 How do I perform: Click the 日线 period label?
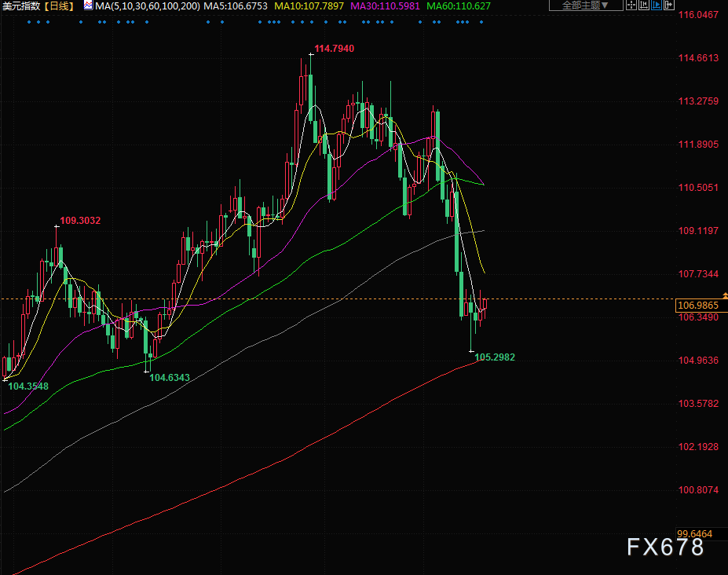coord(59,6)
